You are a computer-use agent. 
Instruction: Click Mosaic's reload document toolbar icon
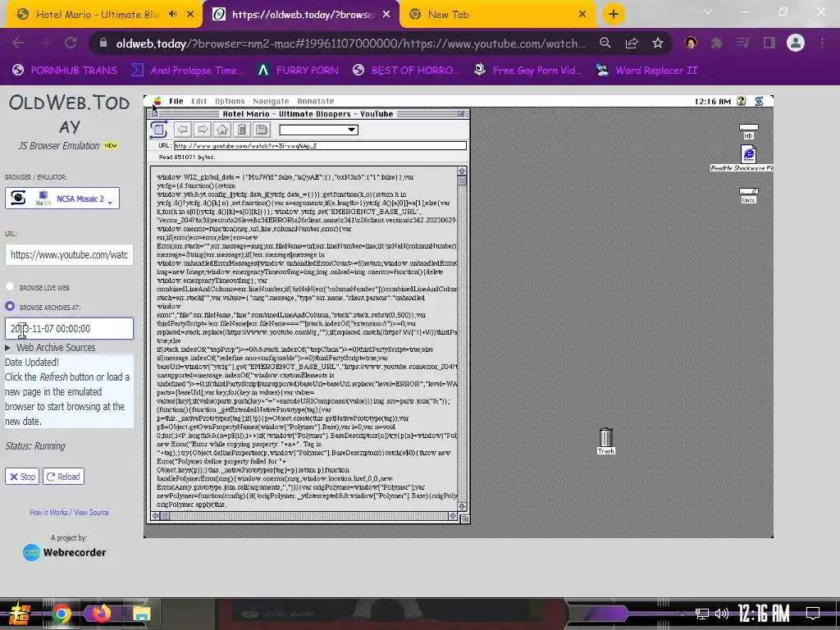(242, 129)
